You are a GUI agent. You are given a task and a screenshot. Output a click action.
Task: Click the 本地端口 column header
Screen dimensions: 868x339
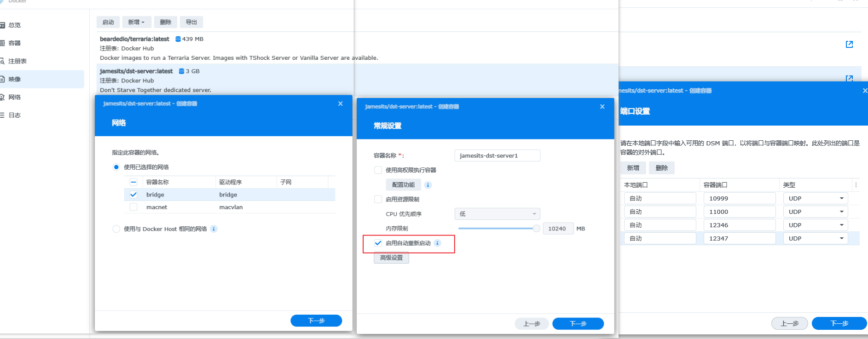660,185
